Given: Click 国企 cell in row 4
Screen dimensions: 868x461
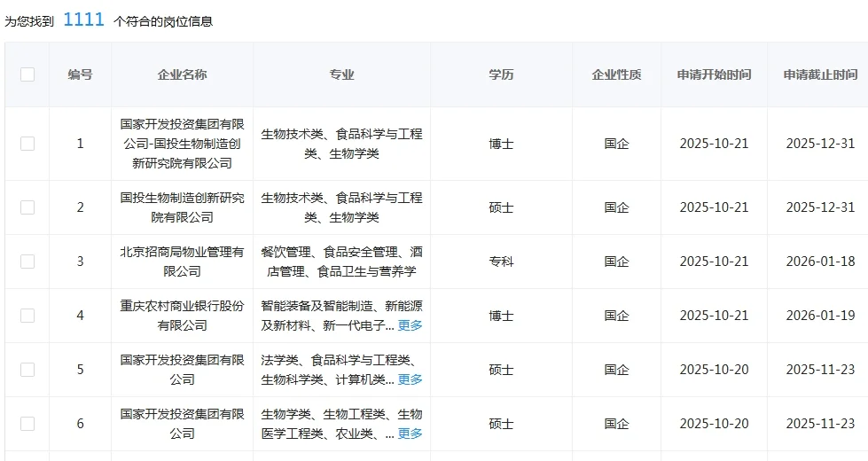Looking at the screenshot, I should (617, 316).
